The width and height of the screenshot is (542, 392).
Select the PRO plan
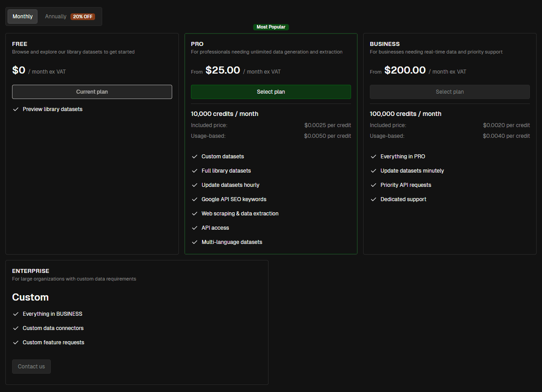pos(271,92)
